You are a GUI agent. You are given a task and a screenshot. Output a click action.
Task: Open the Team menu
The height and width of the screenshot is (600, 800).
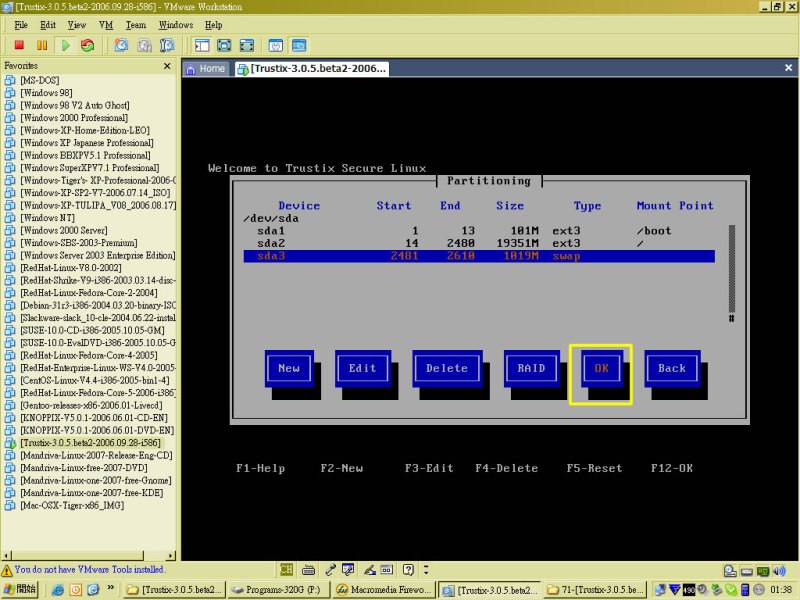click(136, 25)
